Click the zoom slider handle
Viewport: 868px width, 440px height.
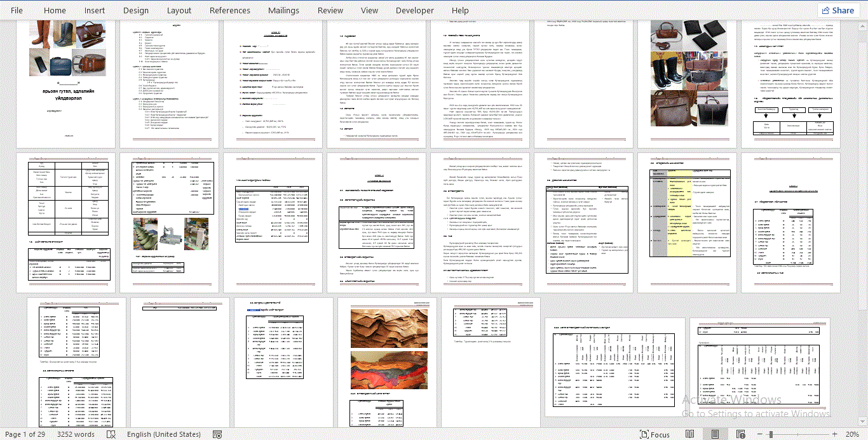[x=771, y=434]
